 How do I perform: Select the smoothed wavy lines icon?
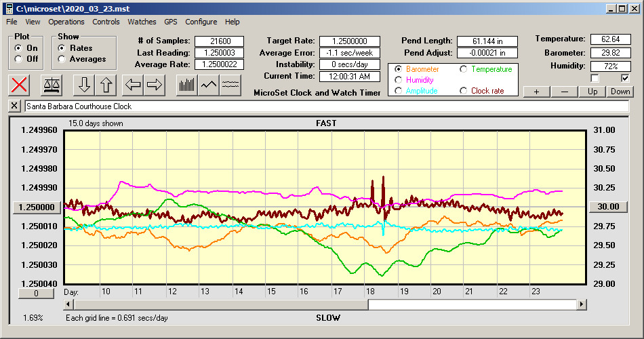[230, 85]
